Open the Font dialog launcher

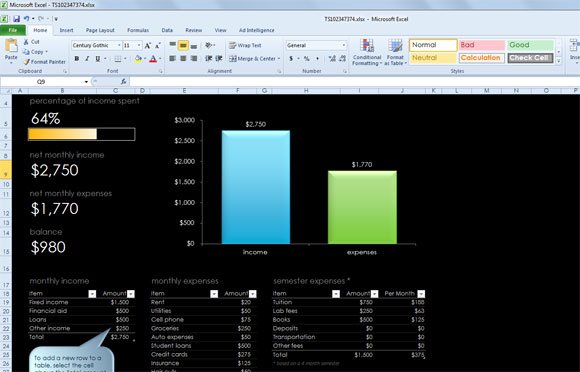(x=161, y=71)
